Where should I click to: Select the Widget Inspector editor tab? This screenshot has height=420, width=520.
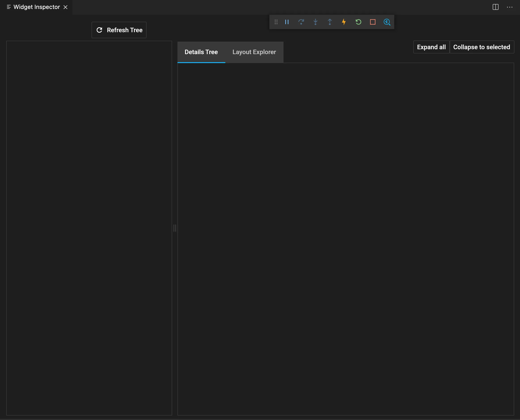pyautogui.click(x=36, y=7)
